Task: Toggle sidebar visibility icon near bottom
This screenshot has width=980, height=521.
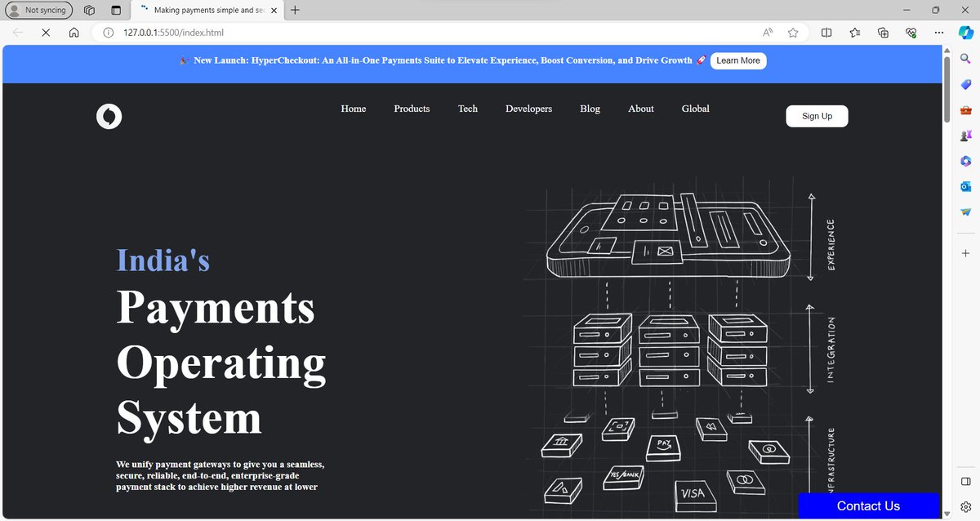Action: coord(965,481)
